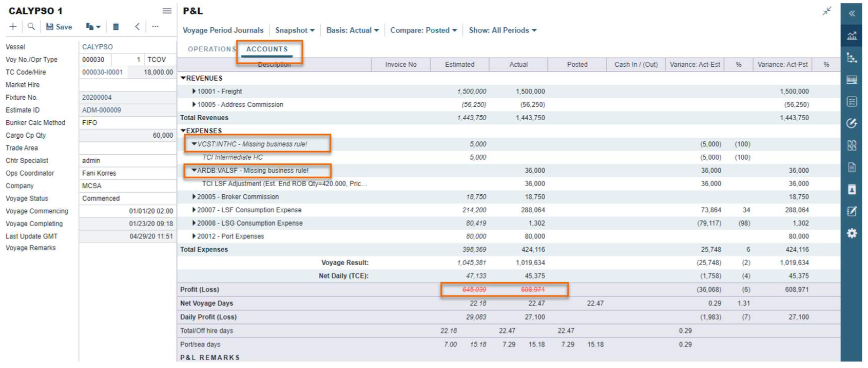The image size is (868, 368).
Task: Click the edit notes pencil icon in sidebar
Action: 852,211
